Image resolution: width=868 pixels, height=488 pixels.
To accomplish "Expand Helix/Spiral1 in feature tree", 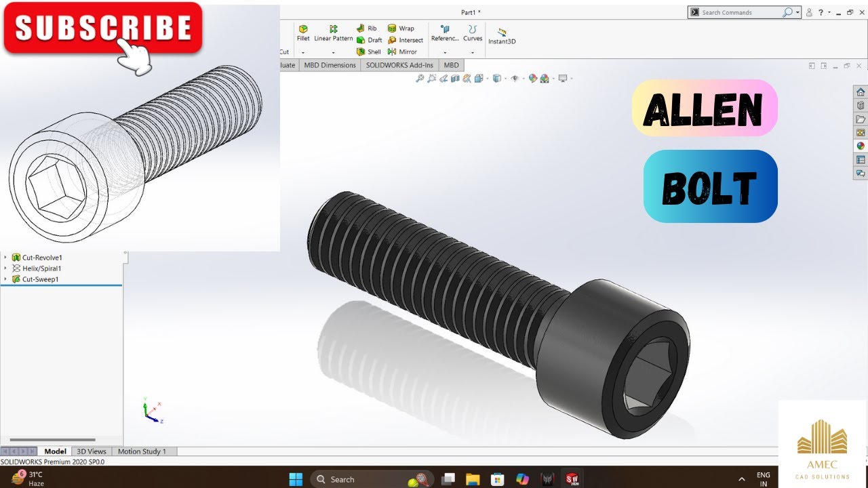I will [5, 268].
